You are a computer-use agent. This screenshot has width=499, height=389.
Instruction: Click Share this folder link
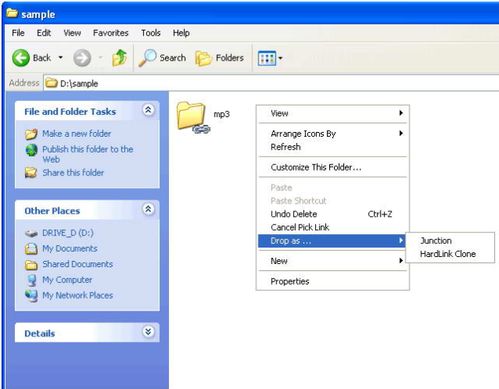coord(73,173)
